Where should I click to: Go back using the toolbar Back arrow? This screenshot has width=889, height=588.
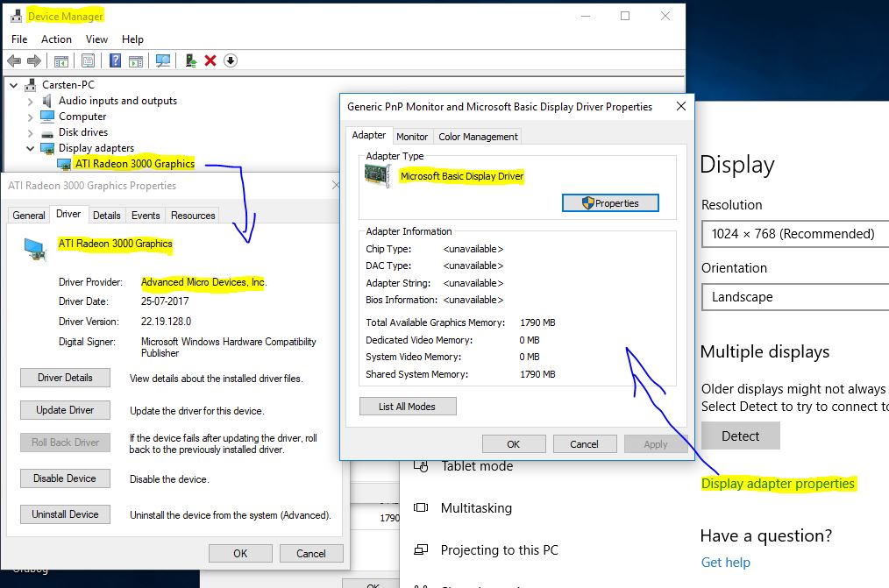pyautogui.click(x=14, y=60)
